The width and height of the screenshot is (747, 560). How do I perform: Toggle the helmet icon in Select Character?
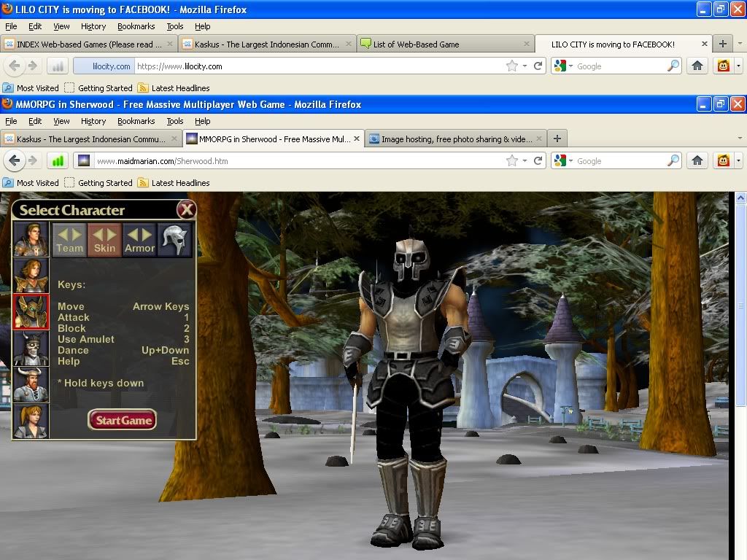click(x=175, y=240)
